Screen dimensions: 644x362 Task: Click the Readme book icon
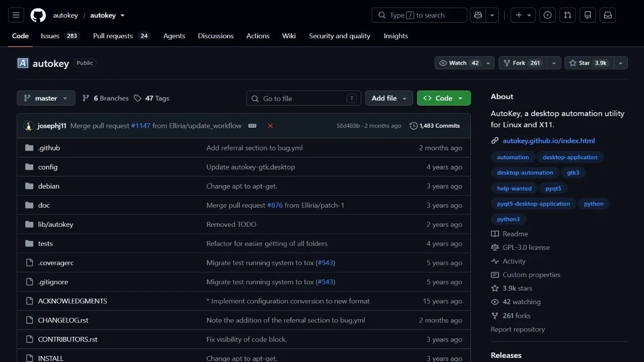(495, 234)
